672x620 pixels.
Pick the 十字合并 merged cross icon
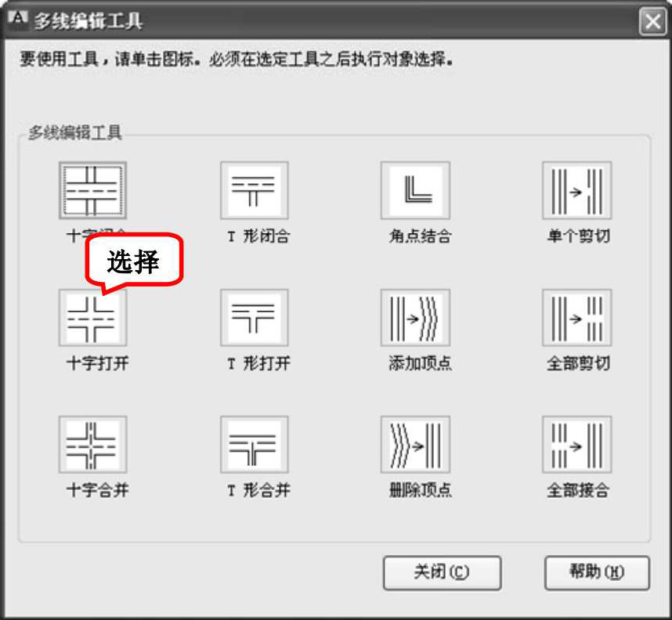point(92,445)
